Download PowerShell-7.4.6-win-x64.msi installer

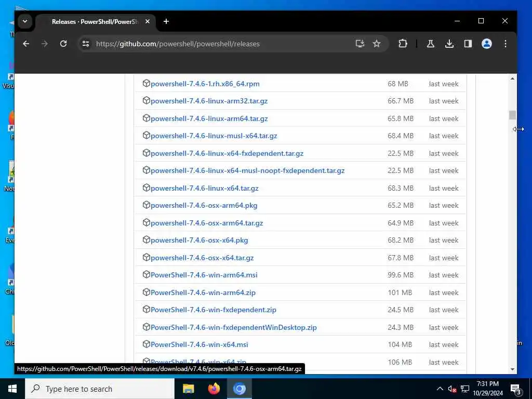point(199,345)
